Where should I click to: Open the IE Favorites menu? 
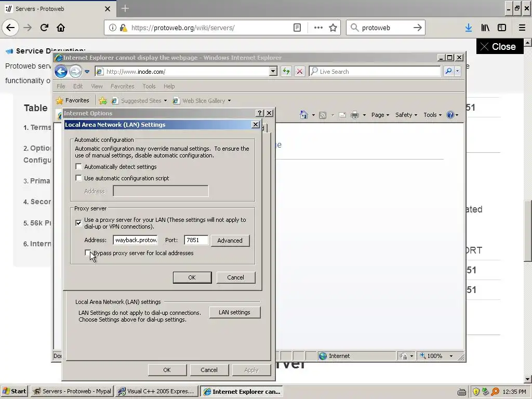pos(123,86)
